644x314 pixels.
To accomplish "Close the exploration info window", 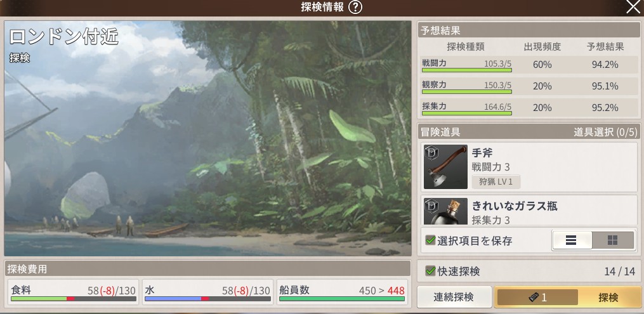I will [x=633, y=7].
